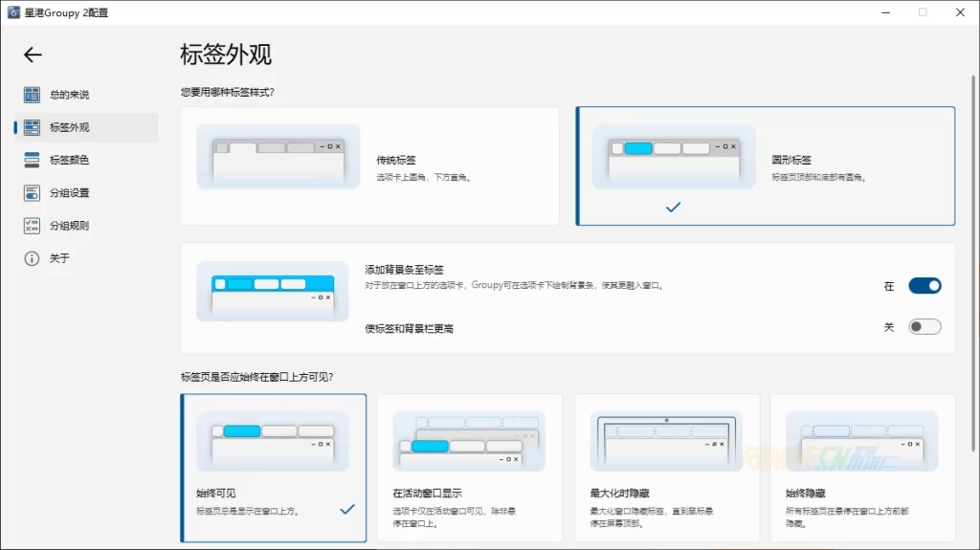Enable 使标签和背景栏更高 toggle

pos(924,327)
